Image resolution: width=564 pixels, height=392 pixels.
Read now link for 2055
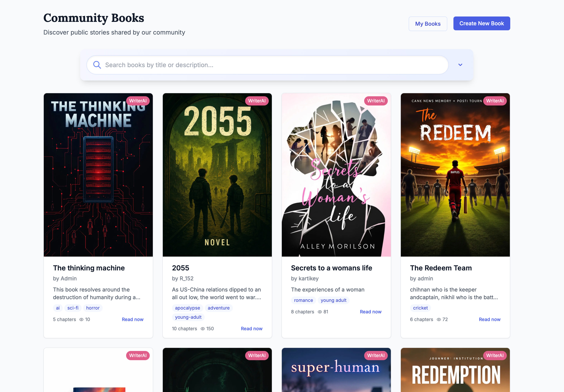(x=251, y=329)
